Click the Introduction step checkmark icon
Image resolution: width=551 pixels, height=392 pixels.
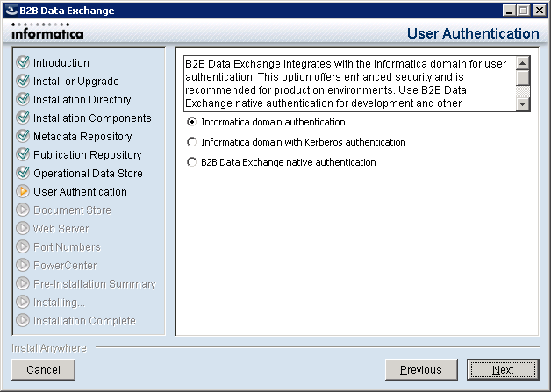23,62
